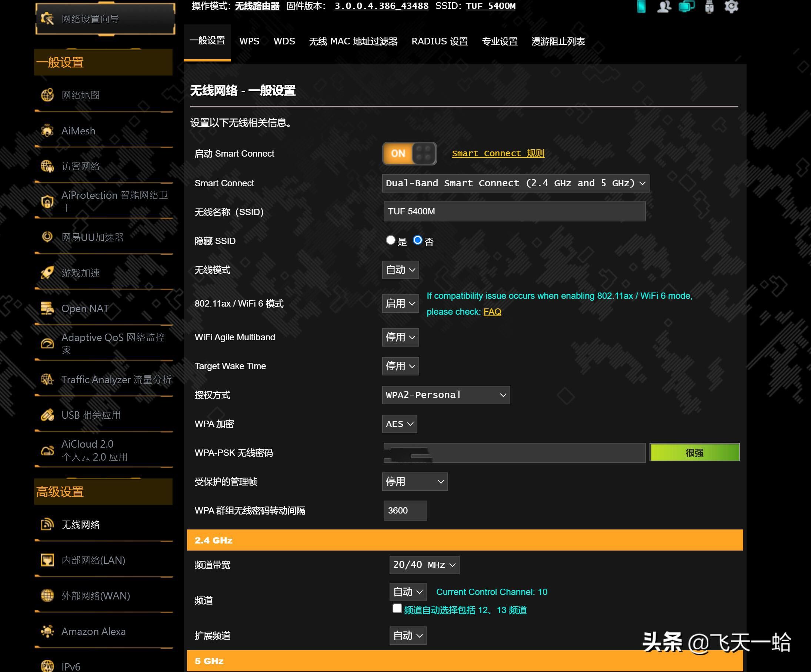Open 2.4 GHz 频道带宽 dropdown
The height and width of the screenshot is (672, 811).
[x=424, y=565]
